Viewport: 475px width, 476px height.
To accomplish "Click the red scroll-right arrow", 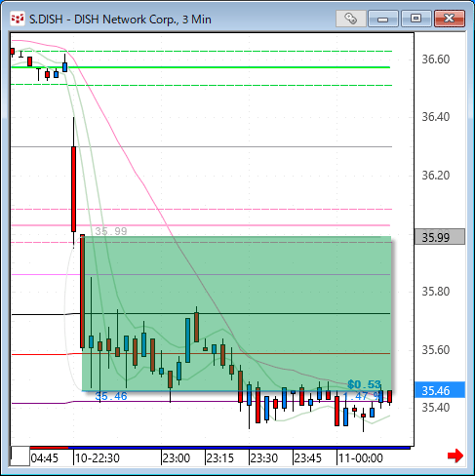I will coord(455,456).
